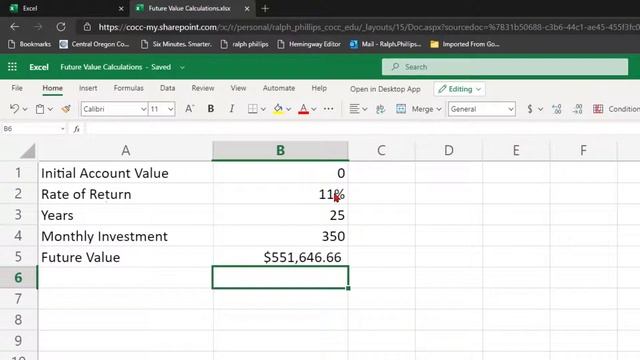This screenshot has width=640, height=360.
Task: Open the Hemingway Editor bookmark
Action: (309, 44)
